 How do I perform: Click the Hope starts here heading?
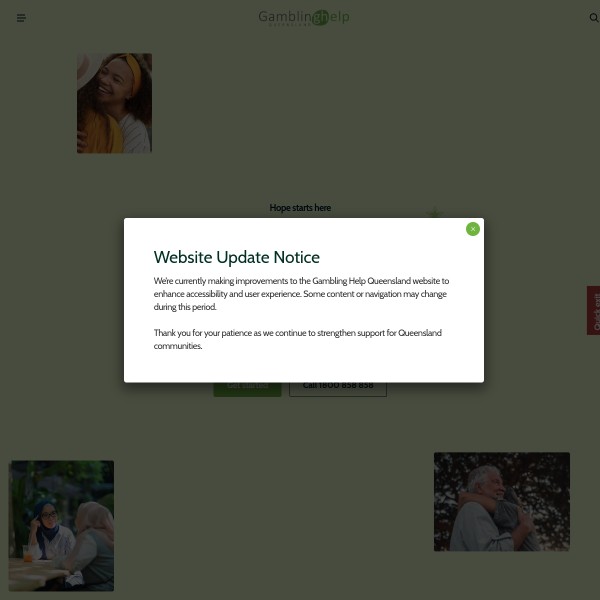[300, 208]
